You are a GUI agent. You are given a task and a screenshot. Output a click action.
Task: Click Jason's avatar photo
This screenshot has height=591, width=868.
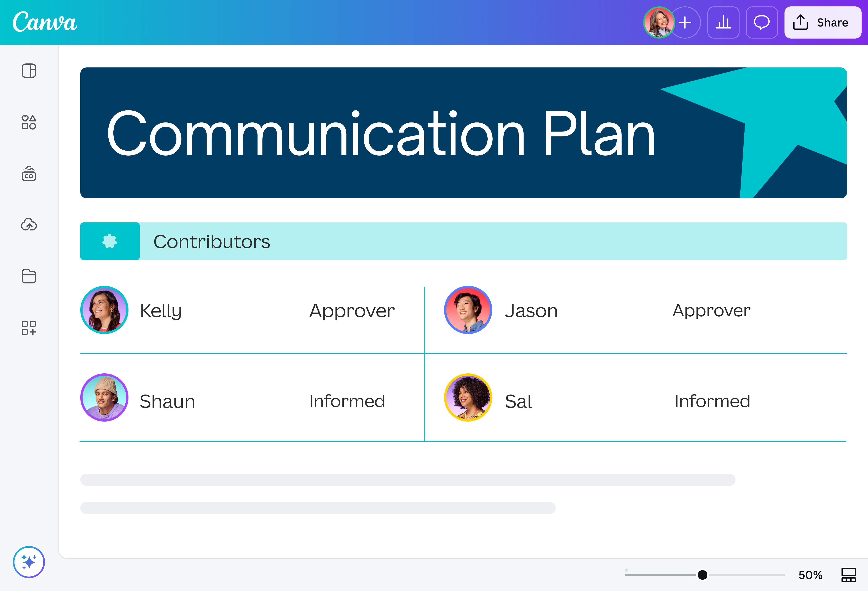coord(468,310)
